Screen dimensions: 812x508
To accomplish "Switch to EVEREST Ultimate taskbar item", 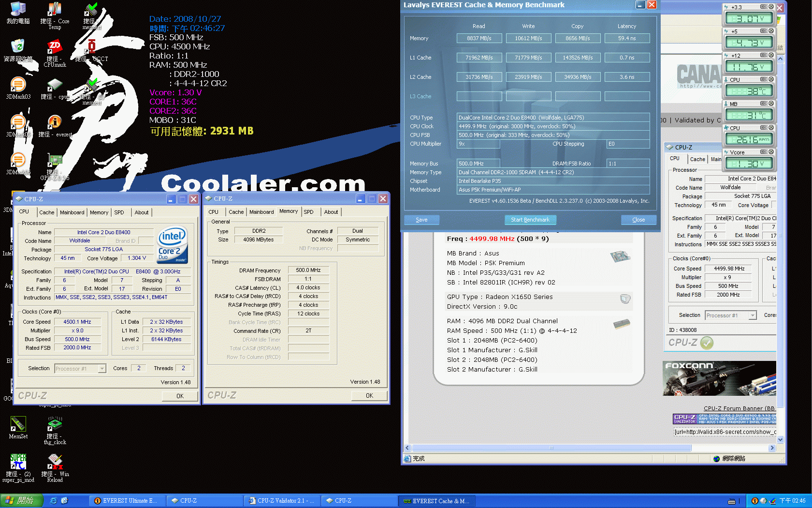I will pyautogui.click(x=127, y=501).
